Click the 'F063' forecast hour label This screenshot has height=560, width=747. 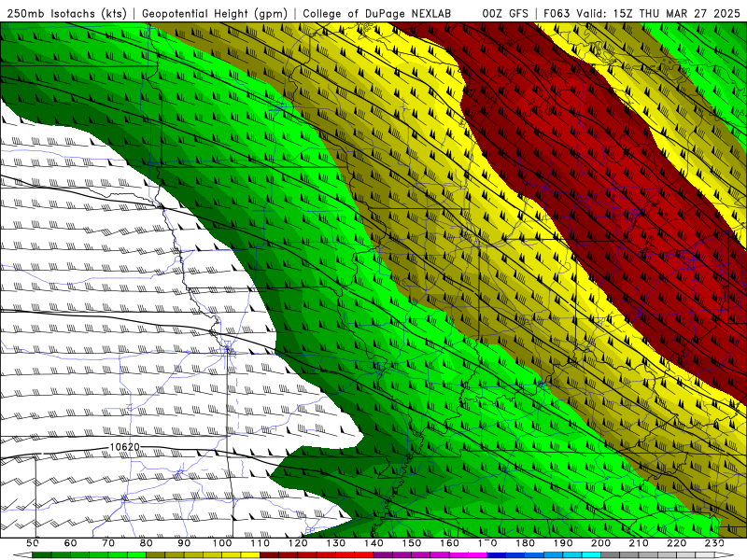(x=557, y=14)
